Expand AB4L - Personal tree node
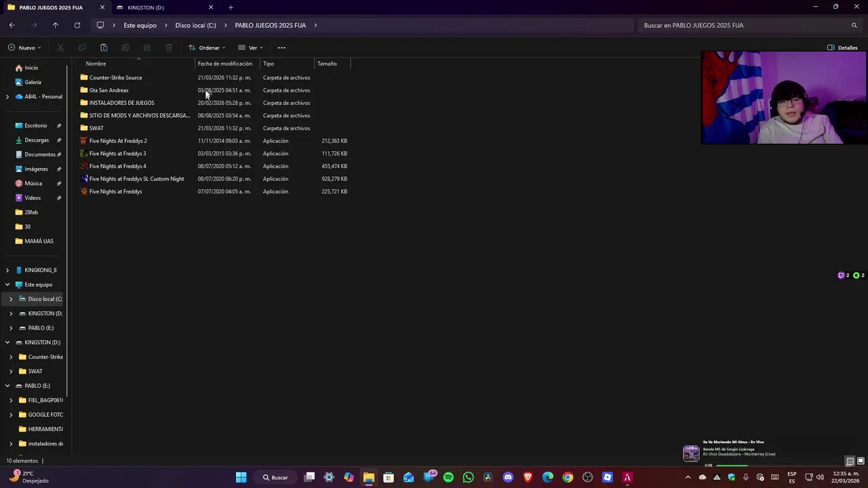868x488 pixels. [x=7, y=97]
